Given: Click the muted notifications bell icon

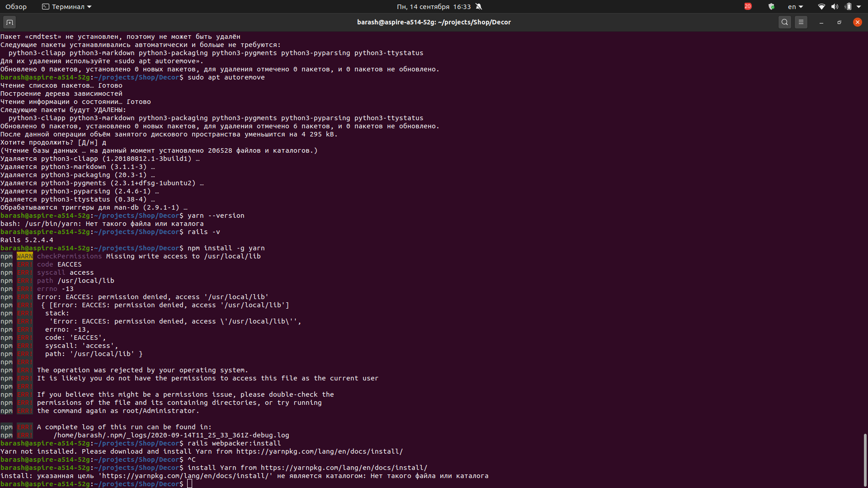Looking at the screenshot, I should click(x=479, y=7).
